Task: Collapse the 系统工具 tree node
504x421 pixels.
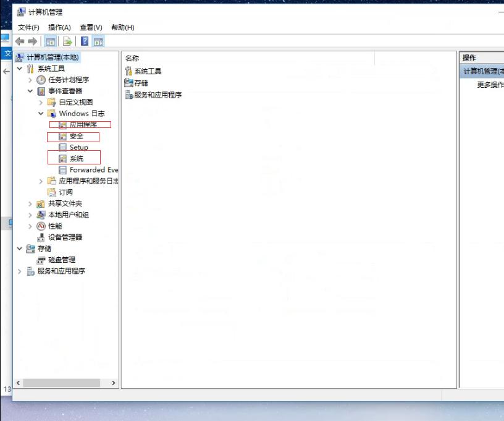Action: [19, 69]
